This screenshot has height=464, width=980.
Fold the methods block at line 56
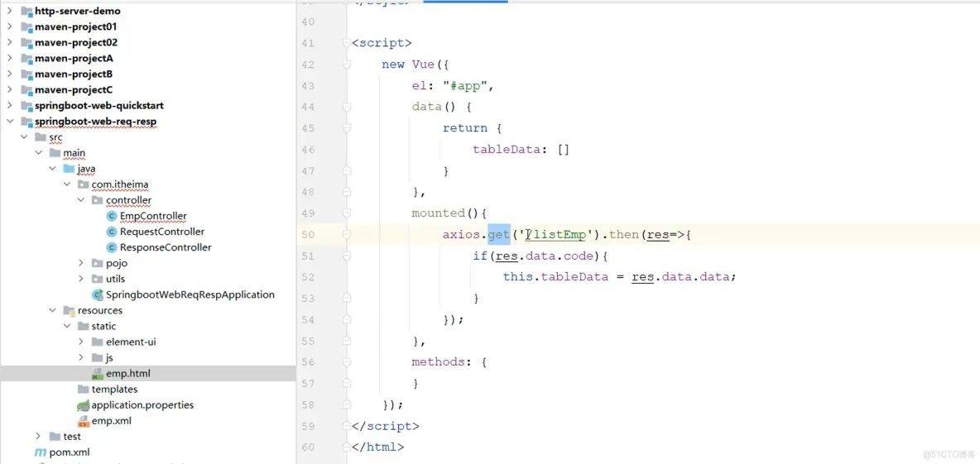click(x=347, y=361)
